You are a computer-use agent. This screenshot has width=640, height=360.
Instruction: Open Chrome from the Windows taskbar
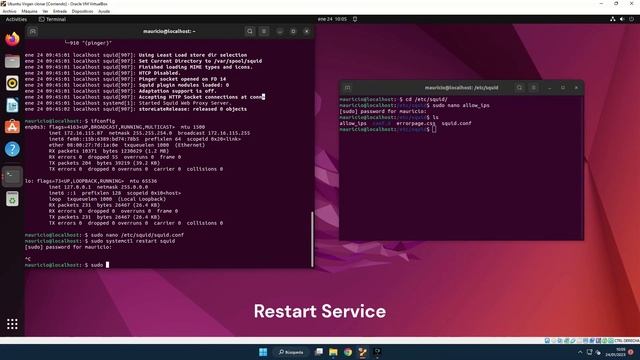(x=348, y=352)
